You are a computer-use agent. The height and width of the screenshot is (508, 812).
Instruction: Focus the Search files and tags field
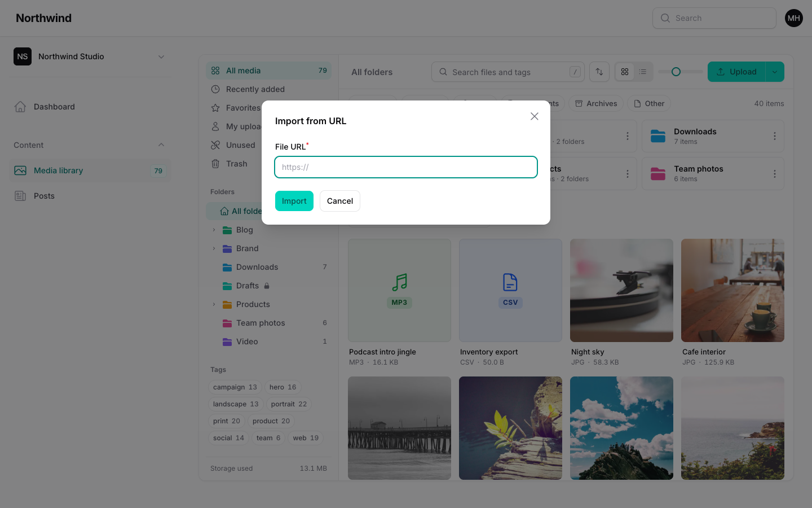508,72
